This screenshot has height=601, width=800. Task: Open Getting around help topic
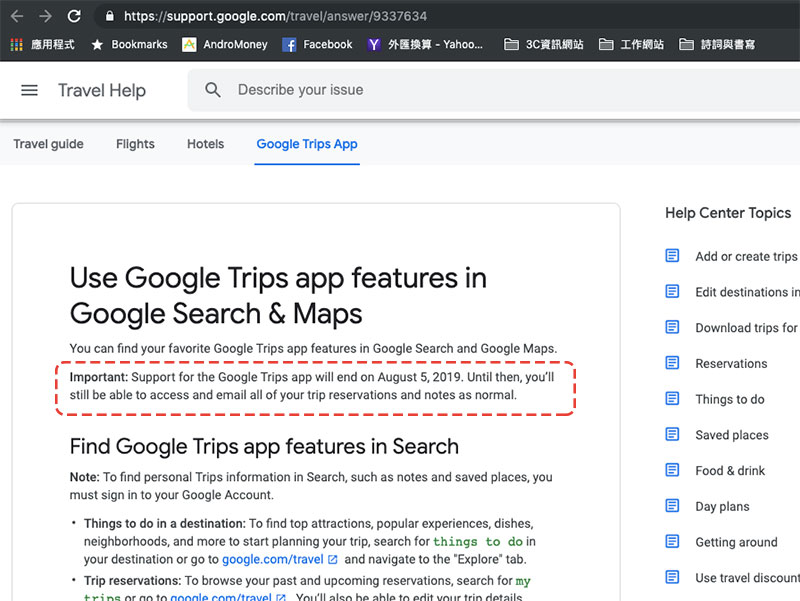click(736, 542)
